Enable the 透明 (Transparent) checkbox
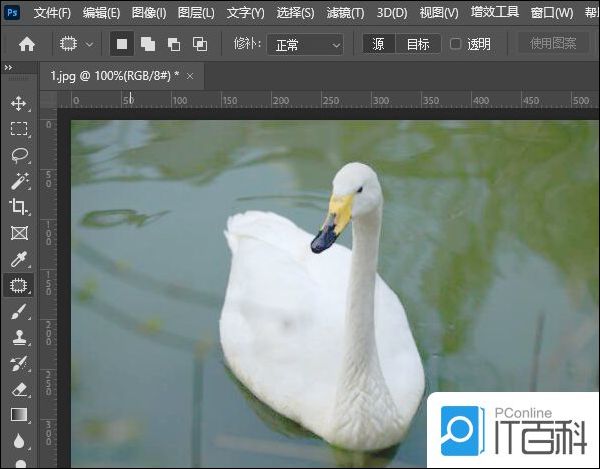 (456, 44)
